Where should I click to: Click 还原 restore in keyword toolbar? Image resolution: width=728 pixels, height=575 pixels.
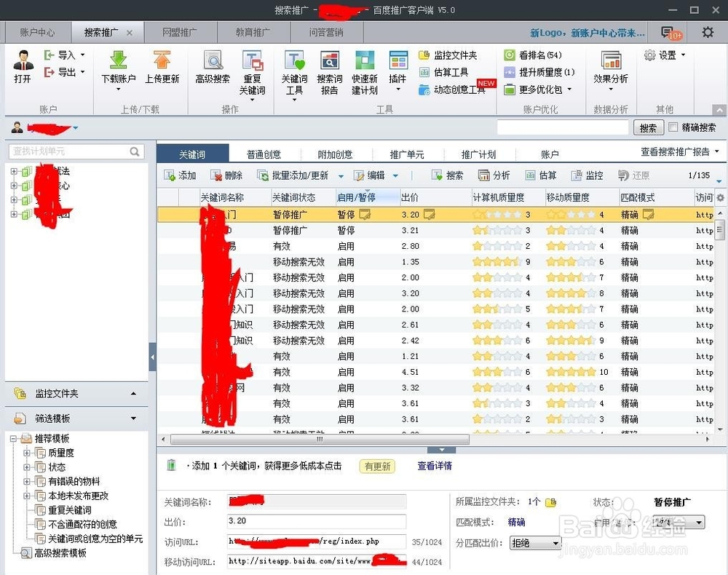point(634,175)
